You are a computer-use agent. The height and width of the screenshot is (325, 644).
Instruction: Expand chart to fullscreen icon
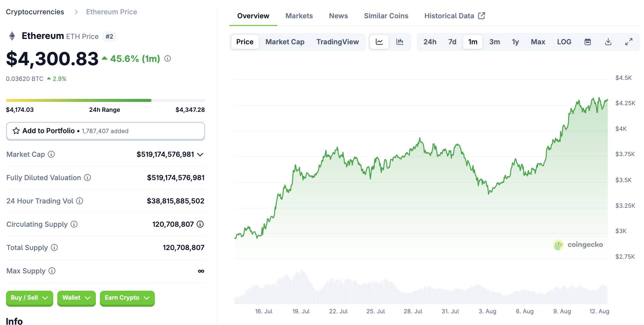(x=629, y=42)
